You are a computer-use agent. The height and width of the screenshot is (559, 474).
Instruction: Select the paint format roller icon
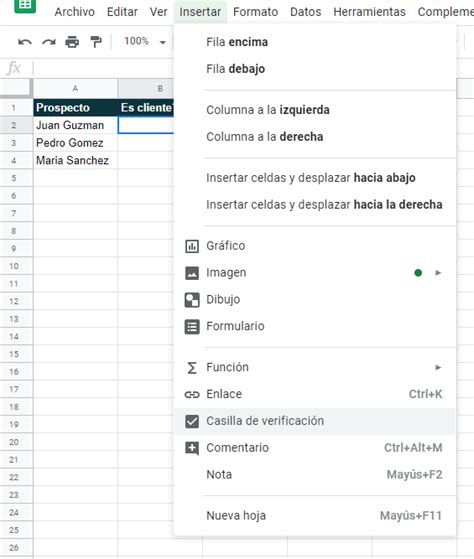pos(96,42)
